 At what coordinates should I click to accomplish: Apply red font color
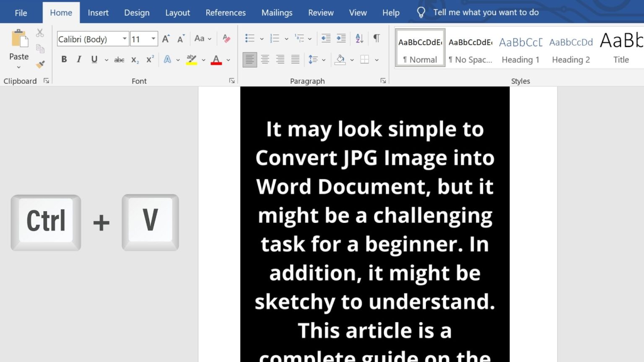[x=216, y=59]
